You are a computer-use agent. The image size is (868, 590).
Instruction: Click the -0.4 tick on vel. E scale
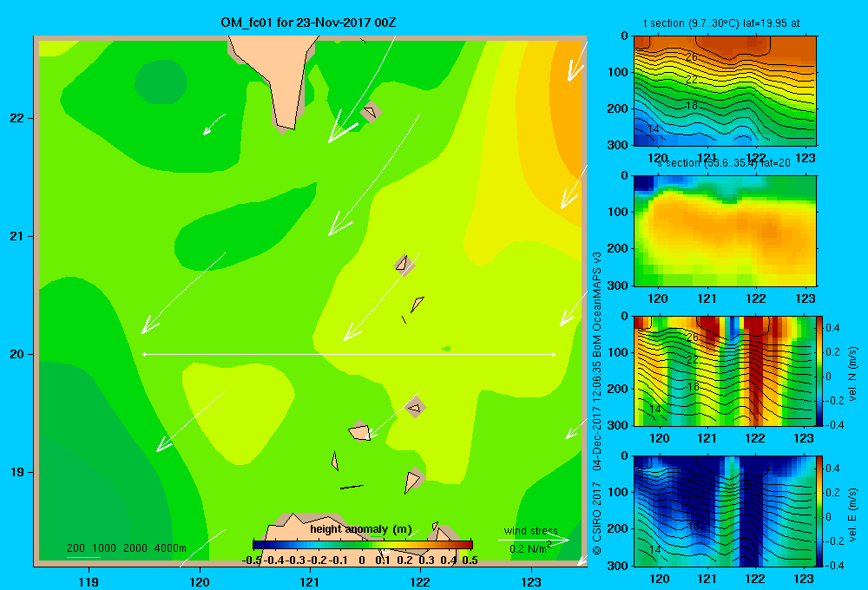(834, 565)
